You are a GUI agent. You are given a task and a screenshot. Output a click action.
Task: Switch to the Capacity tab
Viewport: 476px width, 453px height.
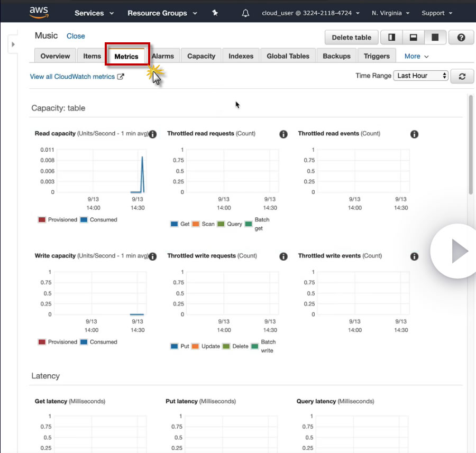point(202,56)
